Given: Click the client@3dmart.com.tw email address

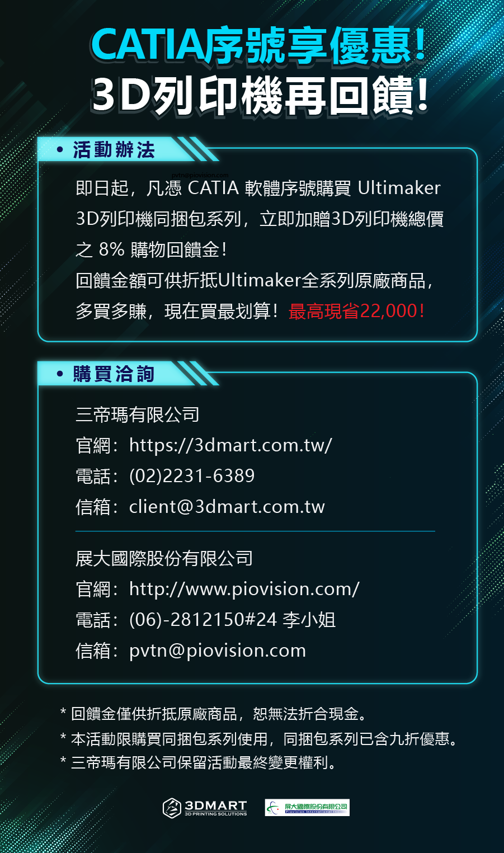Looking at the screenshot, I should click(x=227, y=507).
